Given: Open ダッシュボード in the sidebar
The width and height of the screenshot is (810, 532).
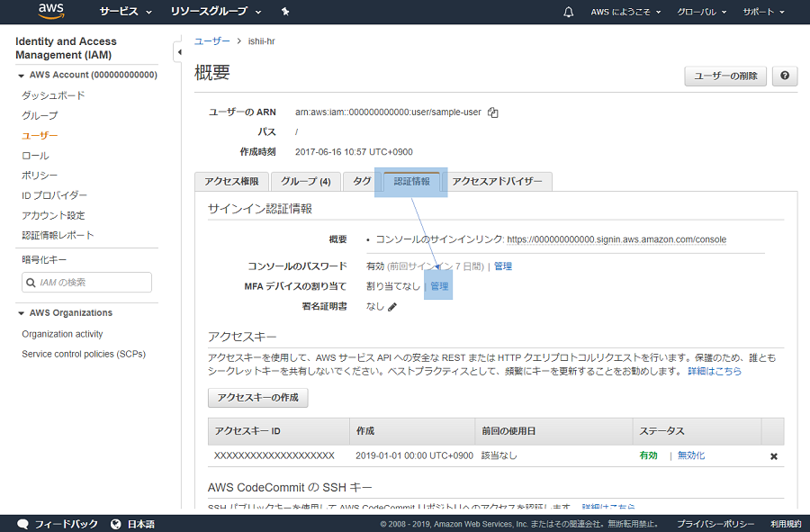Looking at the screenshot, I should pos(53,95).
